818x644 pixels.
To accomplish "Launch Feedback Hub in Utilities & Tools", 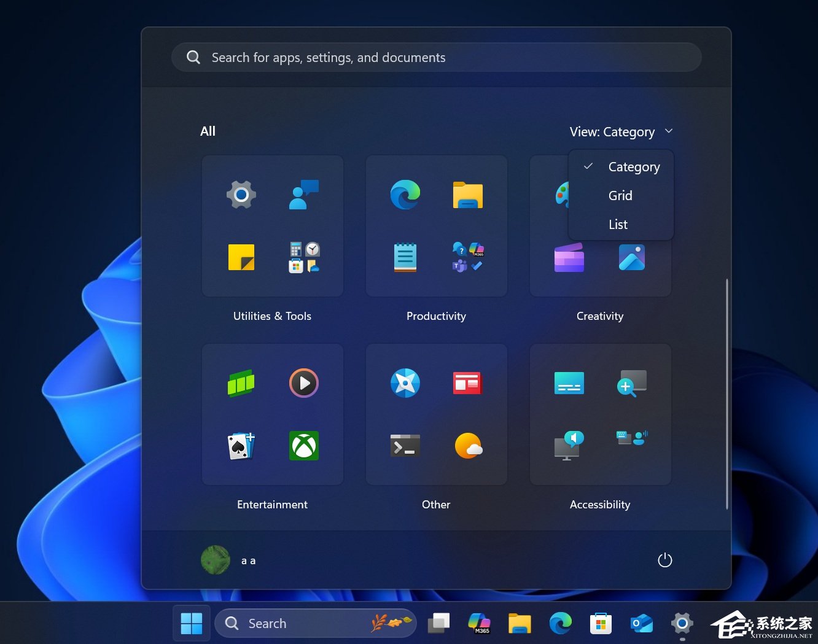I will point(304,195).
